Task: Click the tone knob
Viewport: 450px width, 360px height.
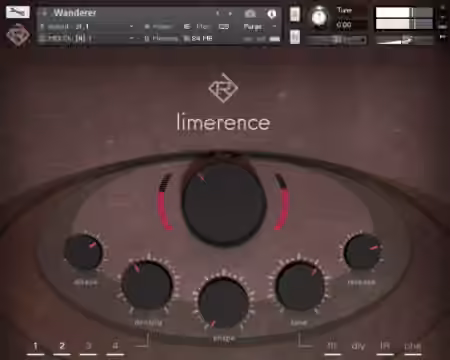Action: pyautogui.click(x=300, y=286)
